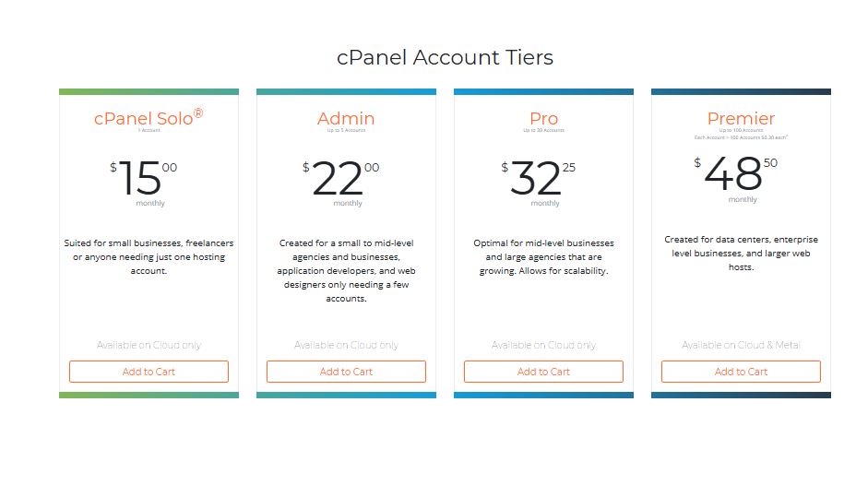Screen dimensions: 868x485
Task: Click the Solo description about freelancers
Action: point(149,257)
